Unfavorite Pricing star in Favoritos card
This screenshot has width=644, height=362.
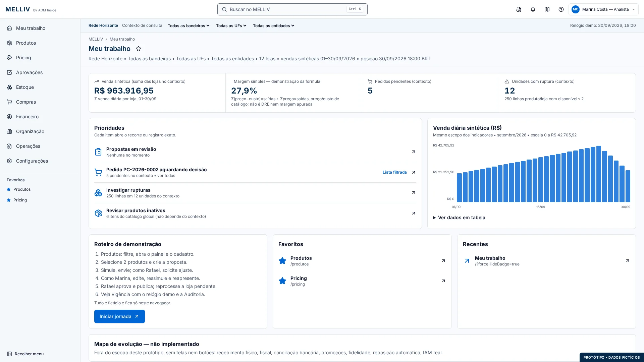click(282, 281)
